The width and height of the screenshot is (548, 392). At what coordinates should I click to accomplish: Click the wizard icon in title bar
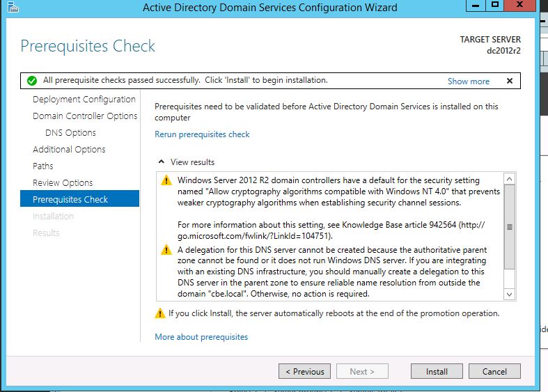(x=13, y=7)
